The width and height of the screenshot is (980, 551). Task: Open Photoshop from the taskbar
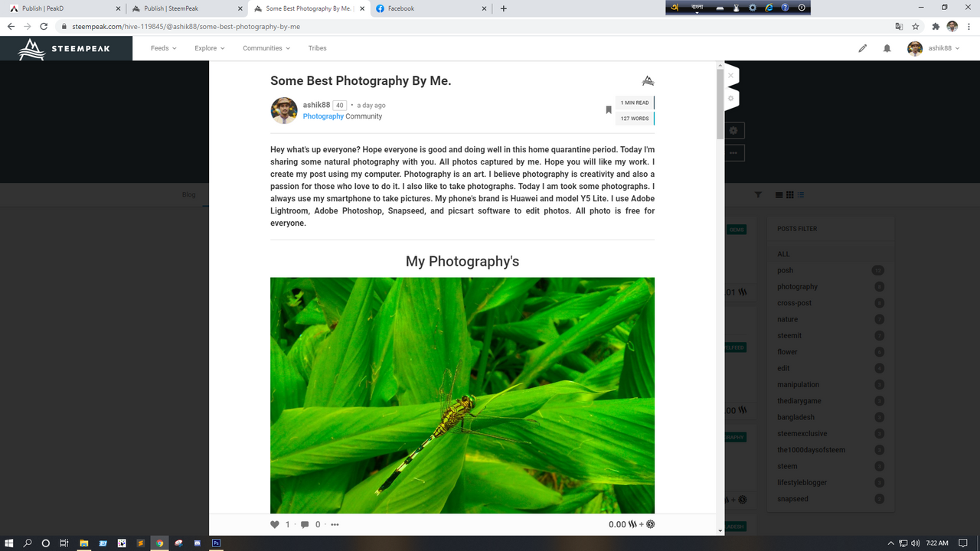(x=217, y=543)
